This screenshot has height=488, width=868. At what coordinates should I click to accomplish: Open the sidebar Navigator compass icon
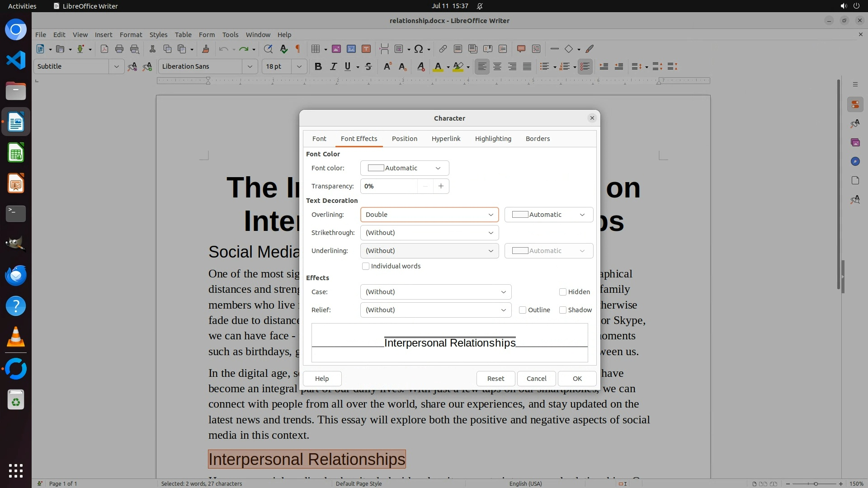(x=855, y=161)
